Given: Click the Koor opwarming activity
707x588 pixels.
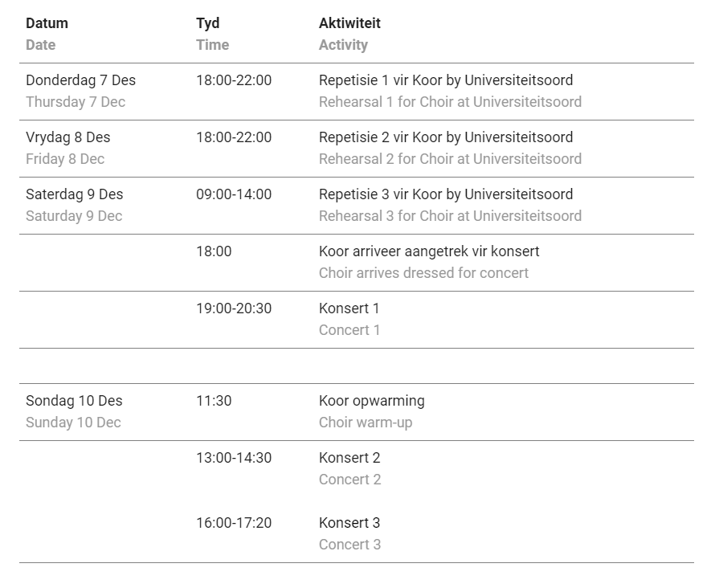Looking at the screenshot, I should point(371,400).
